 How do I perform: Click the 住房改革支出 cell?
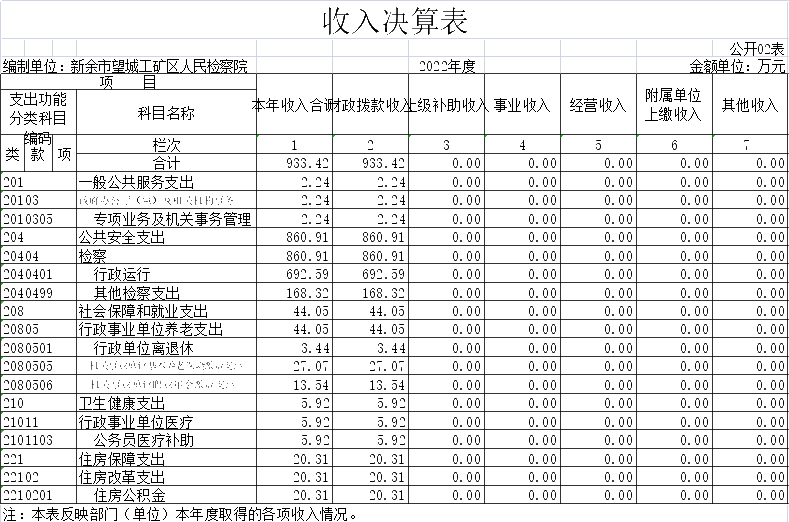(166, 477)
